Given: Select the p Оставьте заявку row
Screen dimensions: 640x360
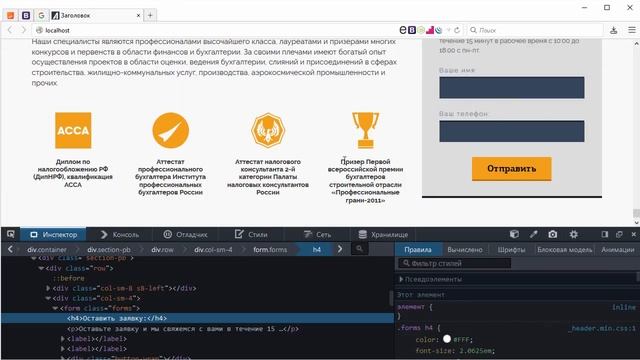Looking at the screenshot, I should pyautogui.click(x=197, y=329).
